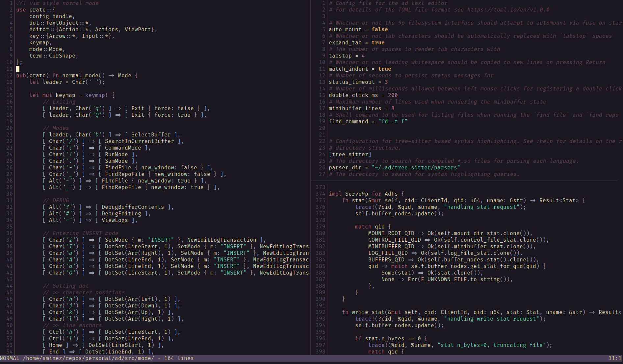Click the NORMAL mode indicator in status bar
The width and height of the screenshot is (623, 364).
coord(10,358)
